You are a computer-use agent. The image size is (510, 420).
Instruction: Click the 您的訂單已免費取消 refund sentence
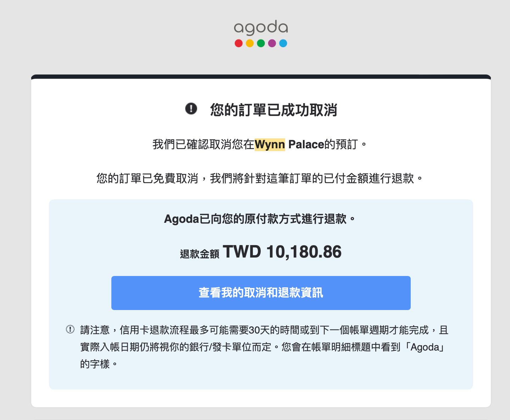coord(260,178)
